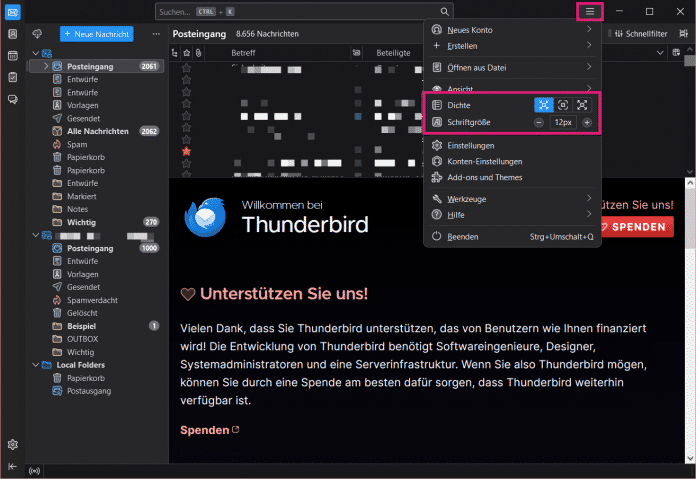Collapse the Local Folders tree
Screen dimensions: 696x479
tap(34, 365)
